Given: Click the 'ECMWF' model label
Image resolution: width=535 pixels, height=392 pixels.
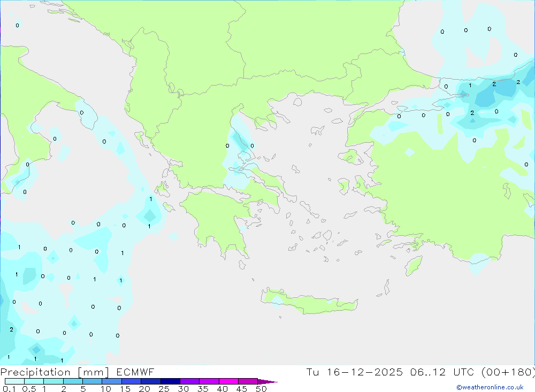Looking at the screenshot, I should pos(135,372).
